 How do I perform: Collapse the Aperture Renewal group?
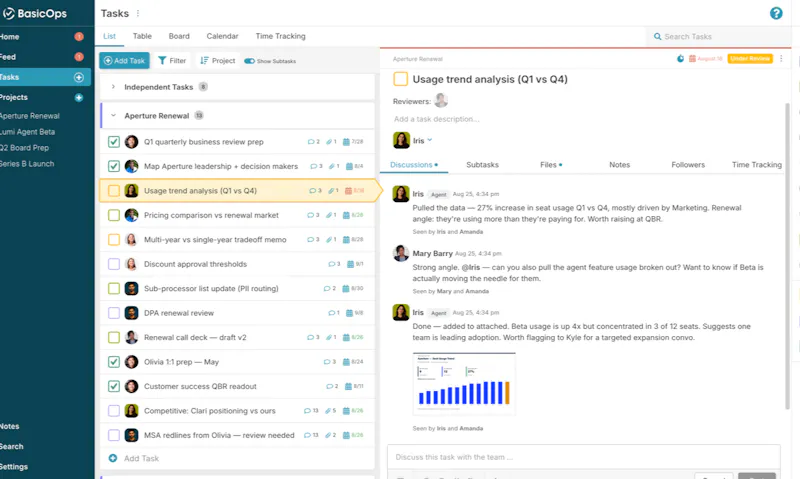click(x=113, y=116)
